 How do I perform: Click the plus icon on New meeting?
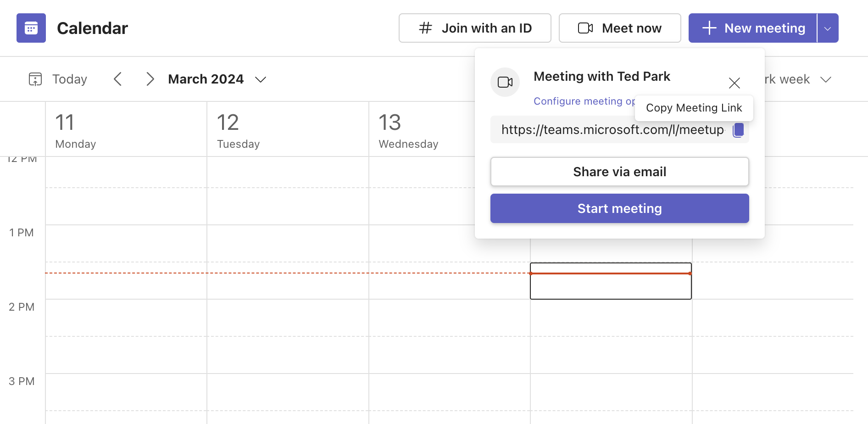[709, 28]
